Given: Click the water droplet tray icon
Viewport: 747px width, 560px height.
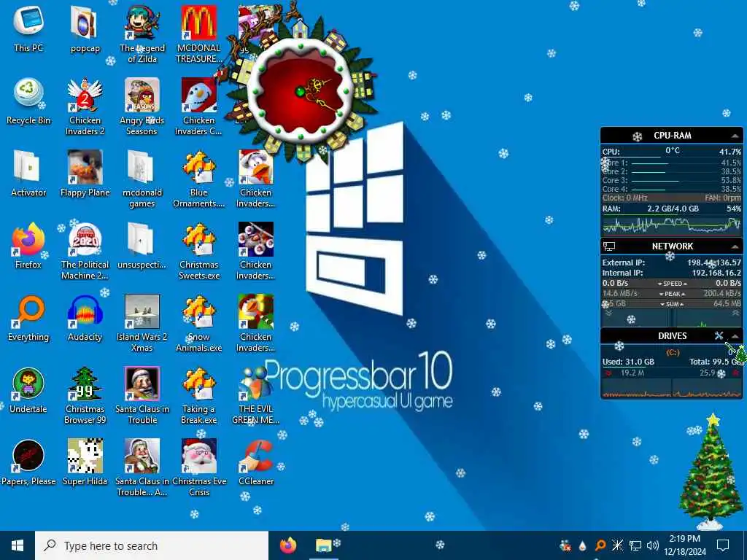Looking at the screenshot, I should click(x=582, y=545).
